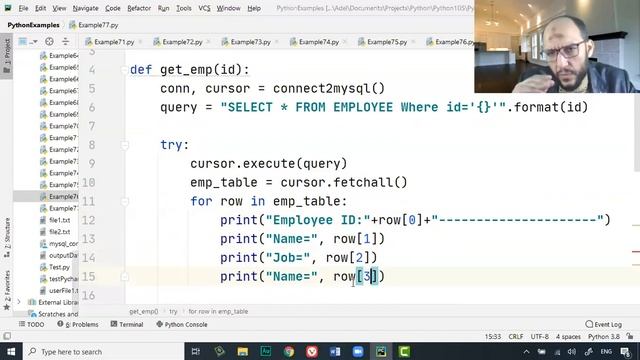Fold the get_emp function at line 4
The image size is (640, 360).
(124, 70)
